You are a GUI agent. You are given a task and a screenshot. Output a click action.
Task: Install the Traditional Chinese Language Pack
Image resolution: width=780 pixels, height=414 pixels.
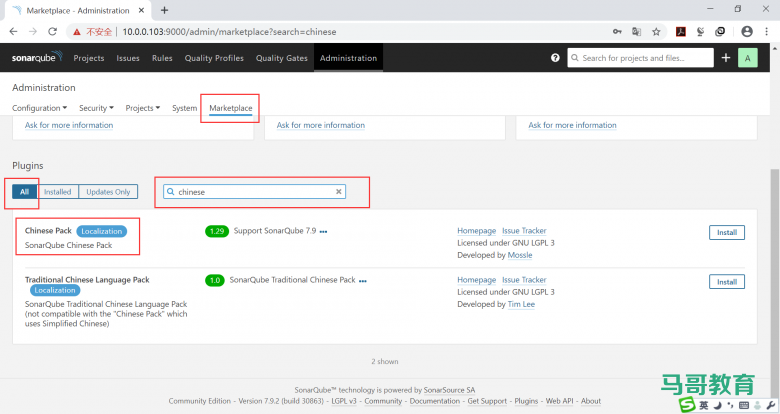tap(727, 282)
